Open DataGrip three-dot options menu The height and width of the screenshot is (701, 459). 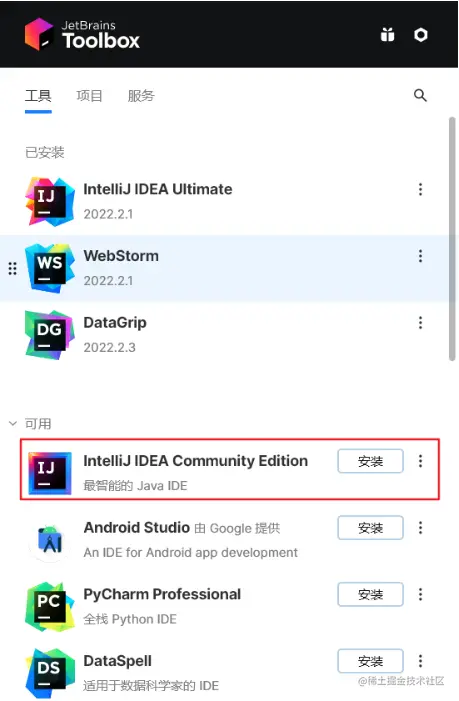(x=420, y=322)
